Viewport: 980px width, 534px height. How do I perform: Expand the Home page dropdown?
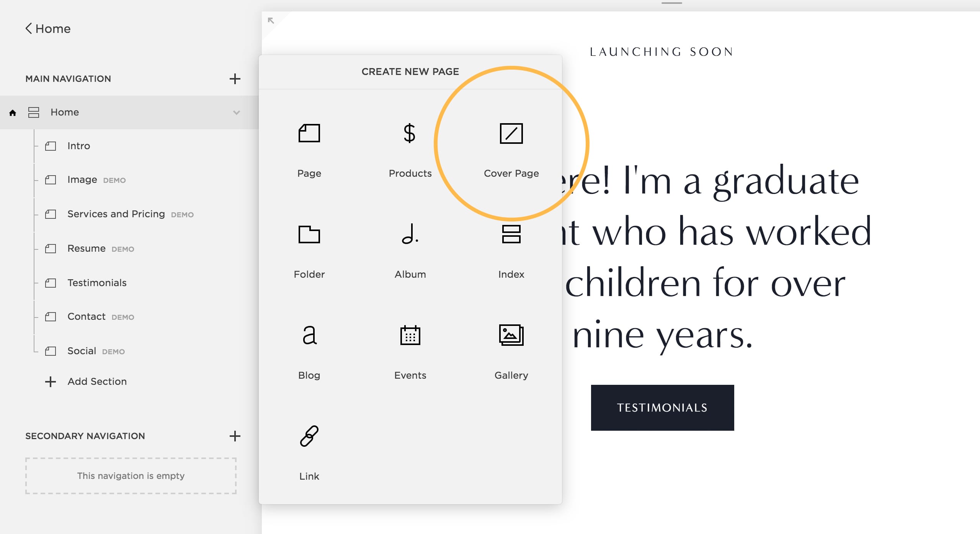[236, 112]
